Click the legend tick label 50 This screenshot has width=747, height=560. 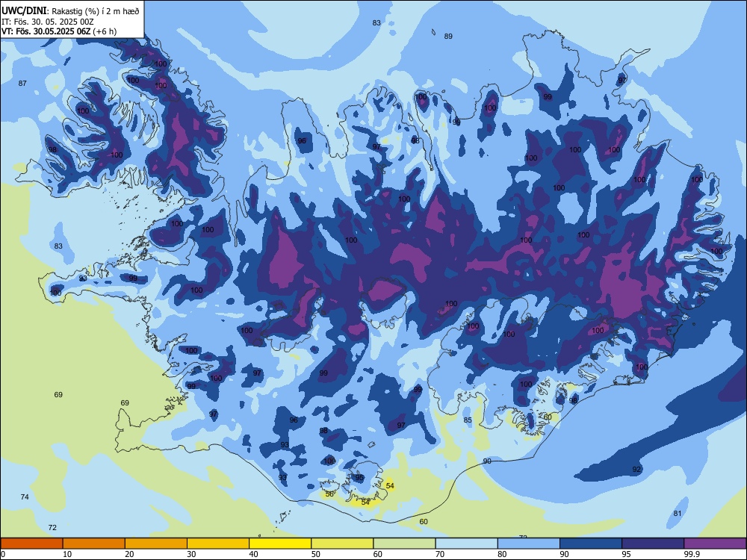coord(315,554)
